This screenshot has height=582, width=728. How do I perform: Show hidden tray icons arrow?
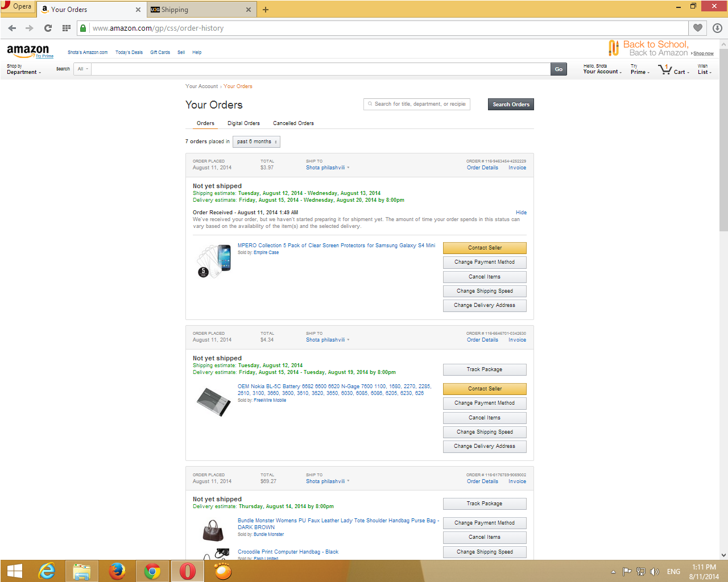click(613, 572)
